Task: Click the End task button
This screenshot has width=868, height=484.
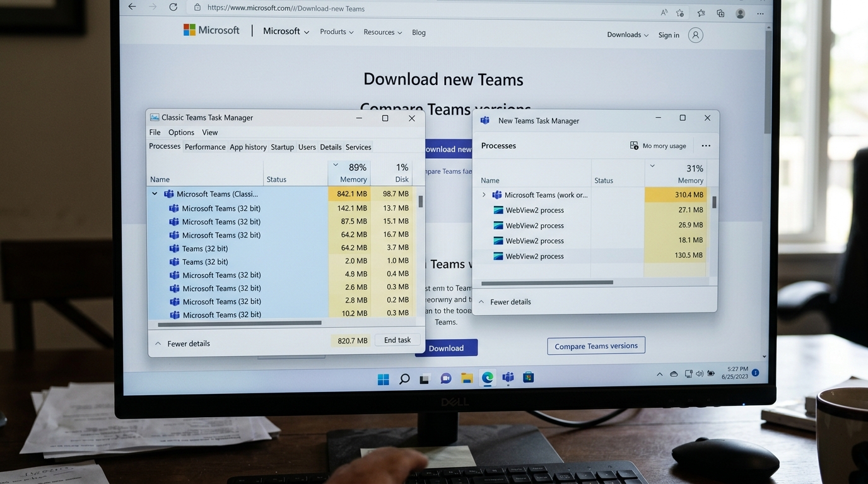Action: pyautogui.click(x=397, y=340)
